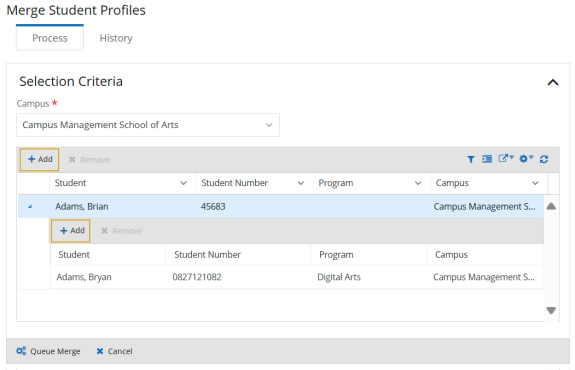Open the Student Number column header menu
Screen dimensions: 575x370
pyautogui.click(x=301, y=183)
